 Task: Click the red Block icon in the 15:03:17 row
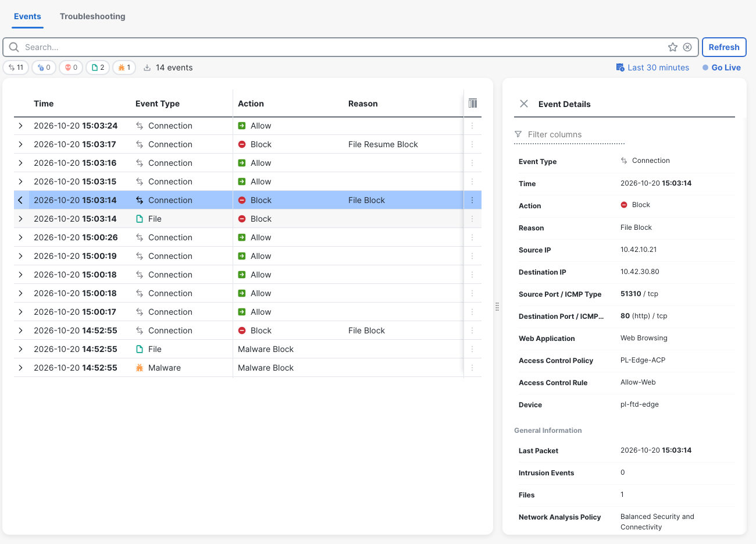242,144
